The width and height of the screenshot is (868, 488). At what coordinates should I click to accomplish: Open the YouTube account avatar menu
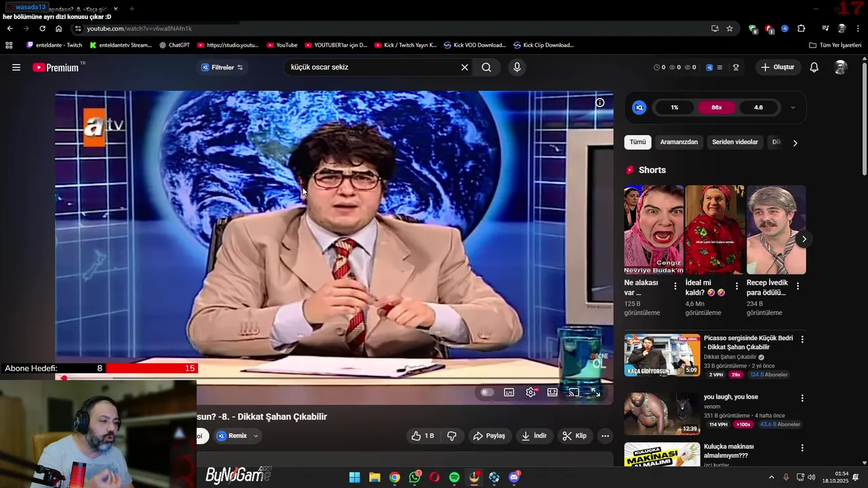(x=841, y=67)
